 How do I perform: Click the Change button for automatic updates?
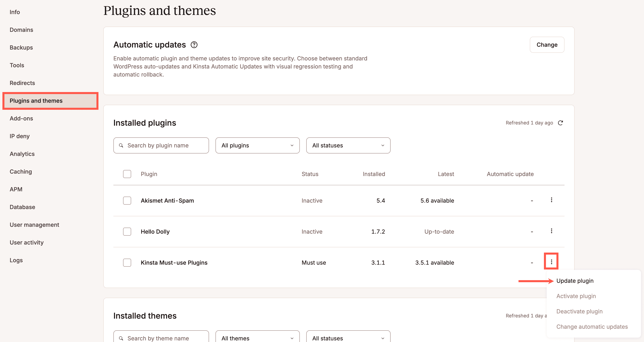click(547, 45)
